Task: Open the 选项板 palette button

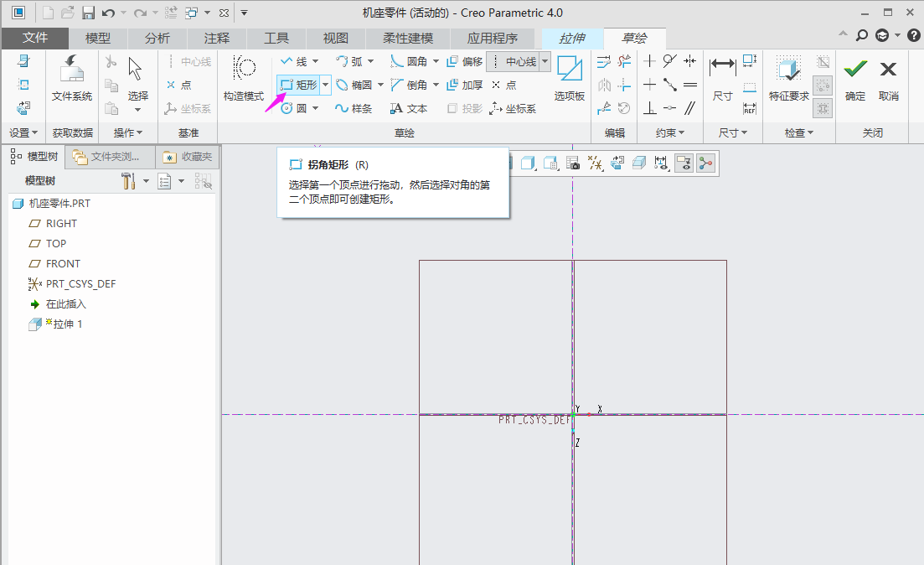Action: tap(570, 78)
